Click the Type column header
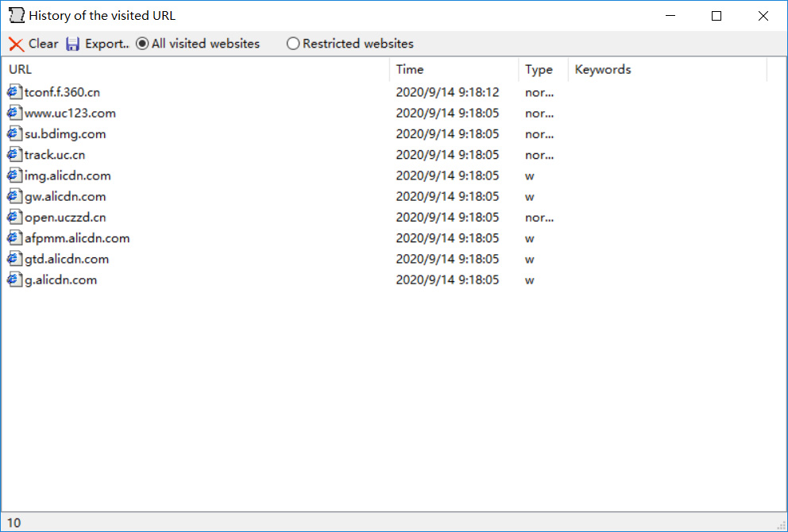788x532 pixels. pyautogui.click(x=543, y=70)
